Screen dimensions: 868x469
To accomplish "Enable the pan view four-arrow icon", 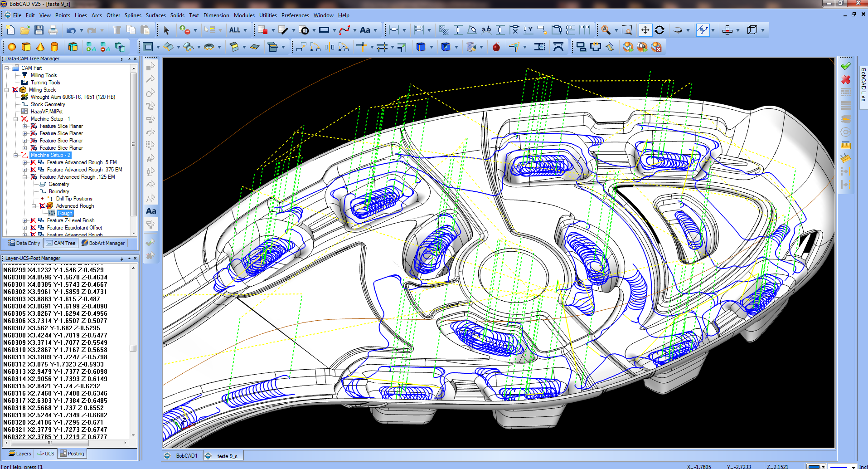I will [645, 30].
